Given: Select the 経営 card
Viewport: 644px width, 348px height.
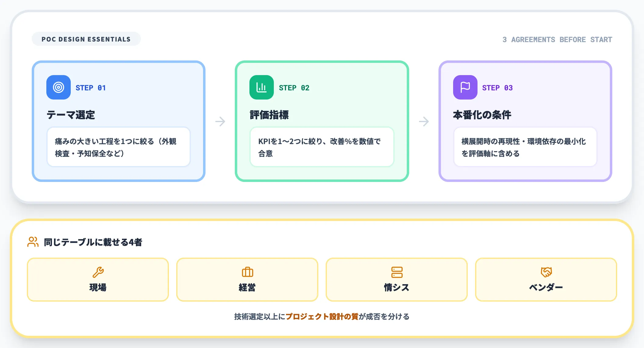Looking at the screenshot, I should [x=247, y=279].
